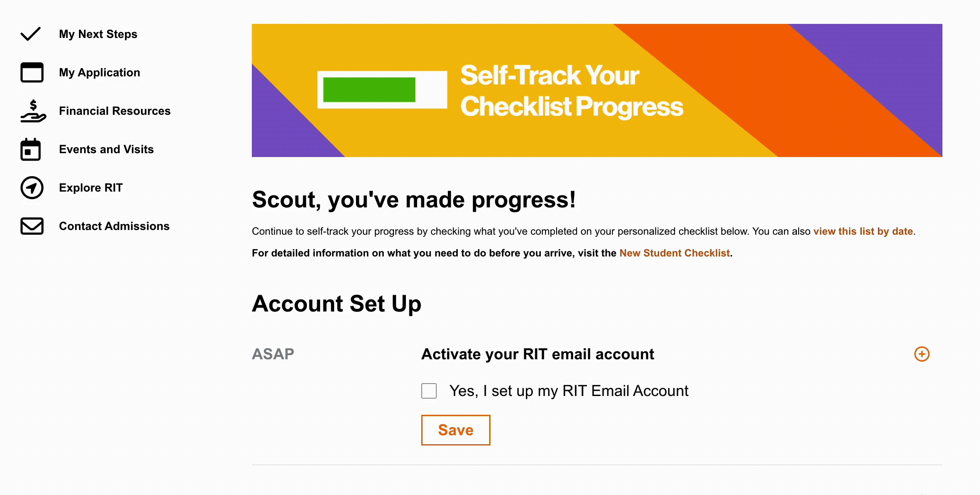The width and height of the screenshot is (980, 495).
Task: Select My Next Steps in the sidebar
Action: pos(98,34)
